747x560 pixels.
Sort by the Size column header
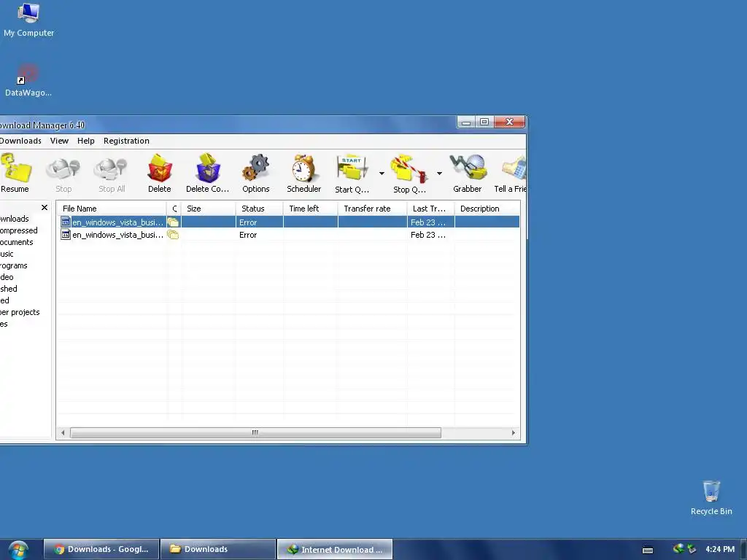click(x=209, y=209)
